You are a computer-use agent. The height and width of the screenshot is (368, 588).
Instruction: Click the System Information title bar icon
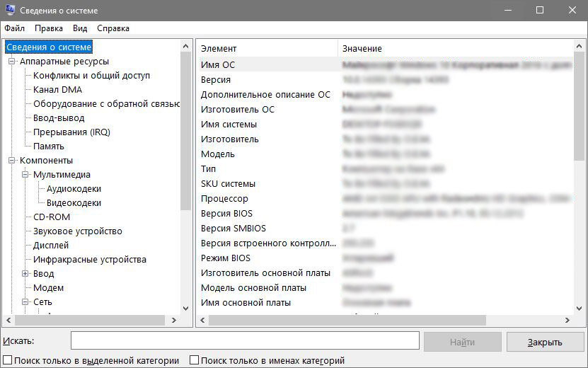pyautogui.click(x=10, y=10)
